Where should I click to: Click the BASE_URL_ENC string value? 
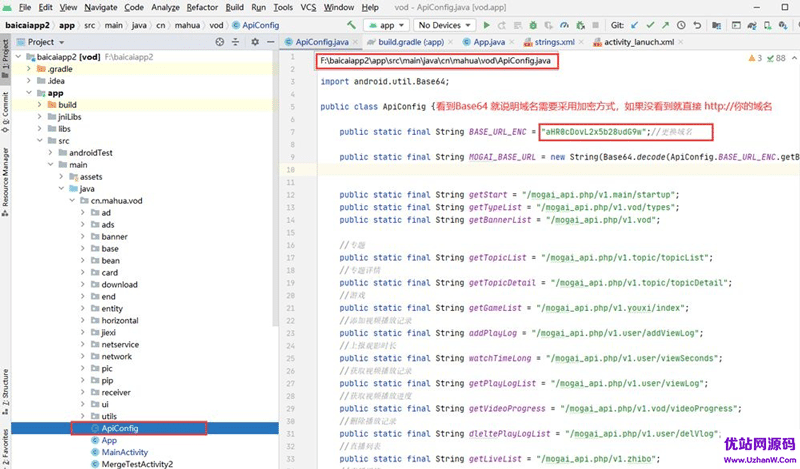click(594, 132)
